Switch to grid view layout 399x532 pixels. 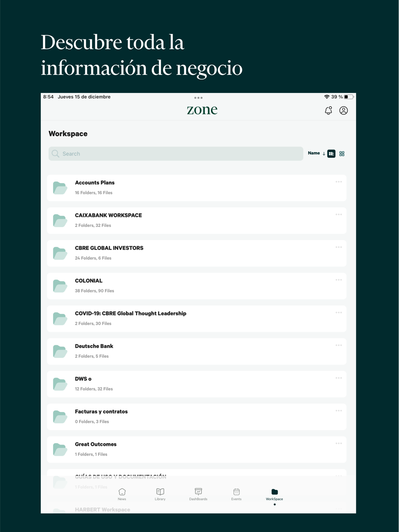pos(342,154)
